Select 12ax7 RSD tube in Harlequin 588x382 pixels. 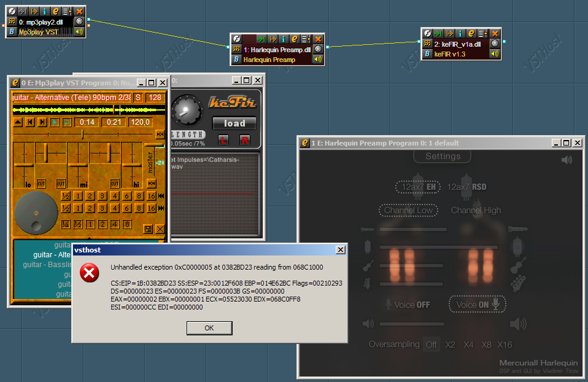pyautogui.click(x=466, y=187)
